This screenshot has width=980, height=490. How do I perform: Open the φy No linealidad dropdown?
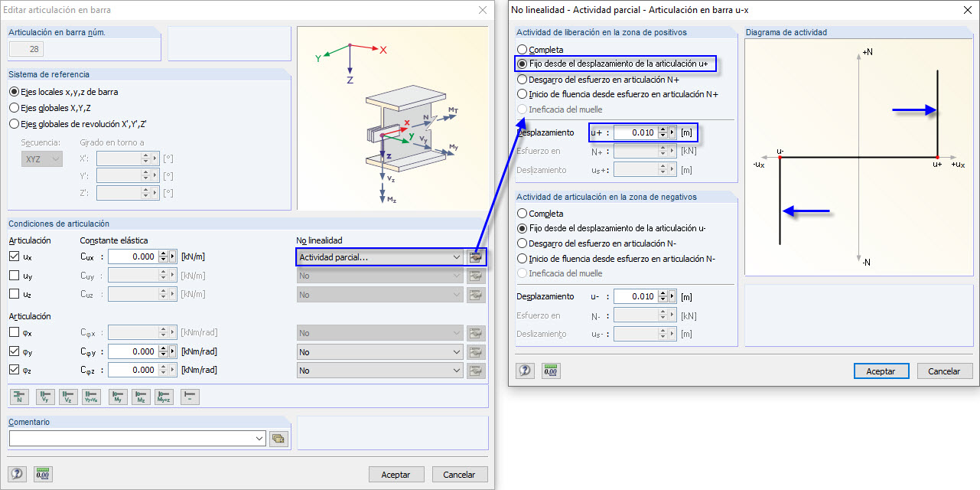tap(379, 352)
